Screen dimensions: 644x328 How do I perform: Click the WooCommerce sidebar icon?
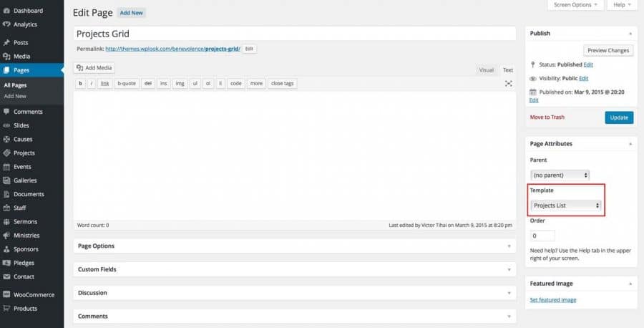(6, 295)
